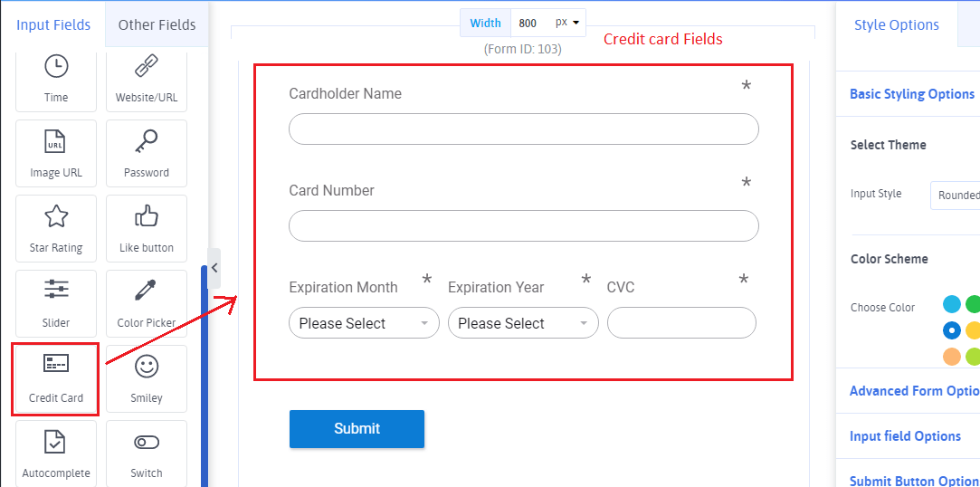The height and width of the screenshot is (487, 980).
Task: Open the width unit px dropdown
Action: point(568,23)
